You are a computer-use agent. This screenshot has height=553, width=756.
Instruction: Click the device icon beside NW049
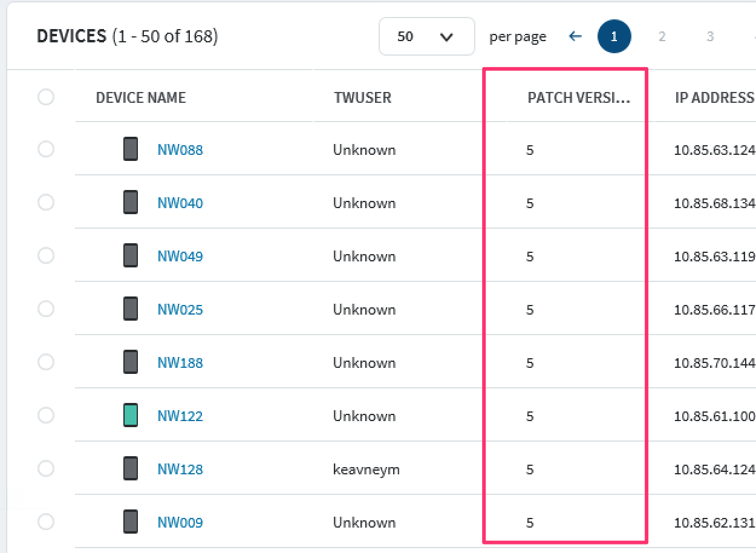(x=131, y=255)
